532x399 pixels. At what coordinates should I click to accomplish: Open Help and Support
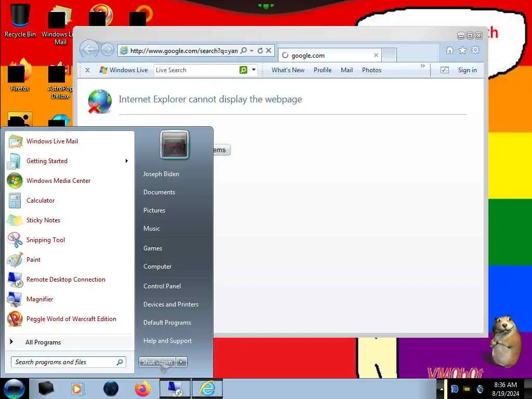pyautogui.click(x=167, y=341)
